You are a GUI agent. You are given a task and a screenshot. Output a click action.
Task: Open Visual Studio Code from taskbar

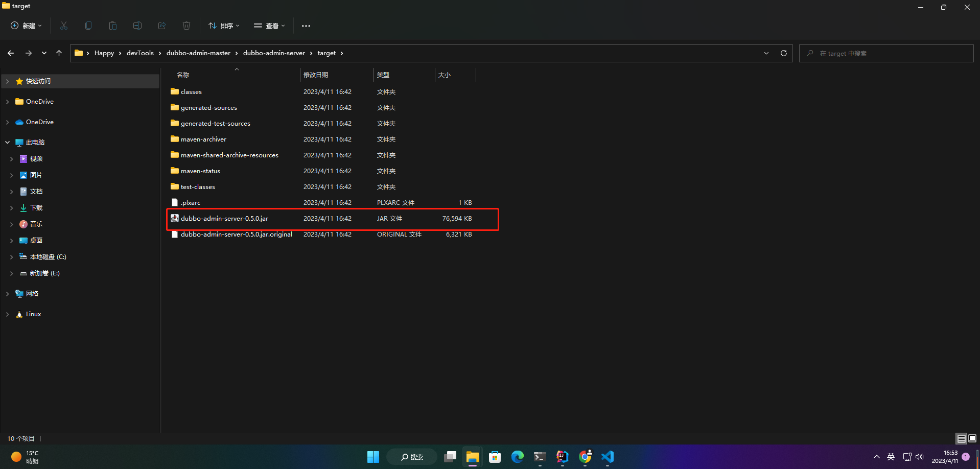[608, 457]
